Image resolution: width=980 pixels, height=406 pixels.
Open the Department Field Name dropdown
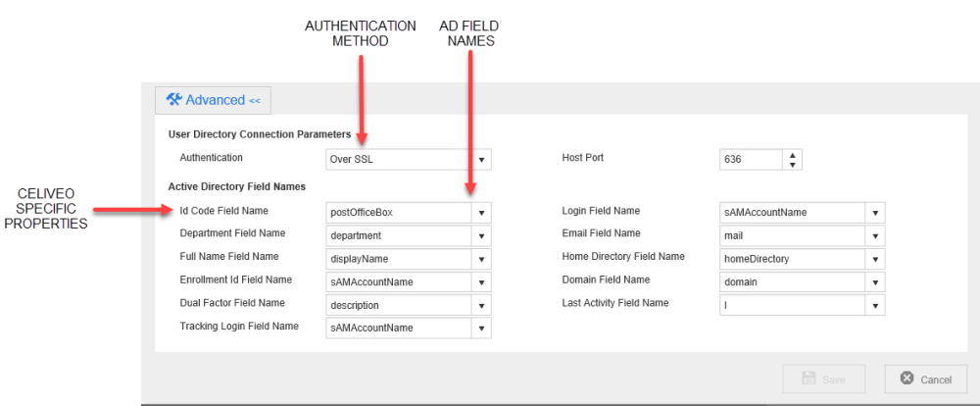tap(481, 235)
